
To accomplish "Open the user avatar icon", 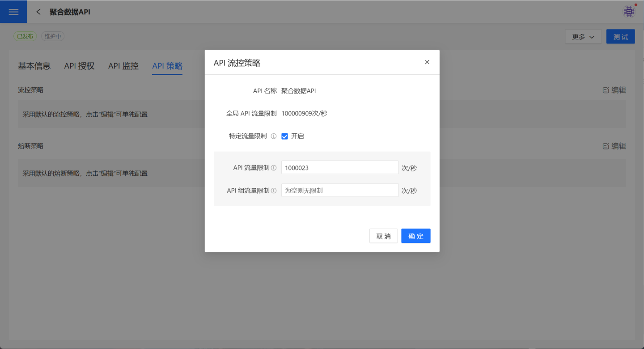I will [x=629, y=12].
